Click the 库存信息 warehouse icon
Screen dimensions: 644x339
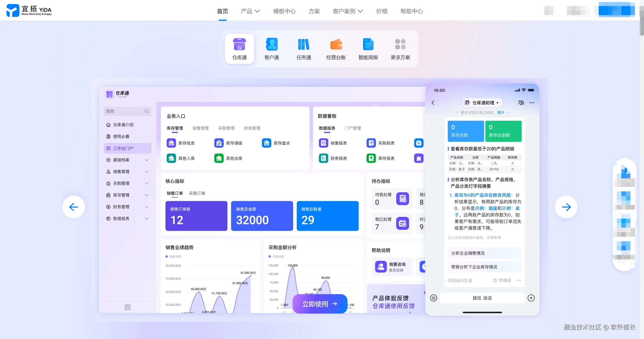click(x=171, y=143)
